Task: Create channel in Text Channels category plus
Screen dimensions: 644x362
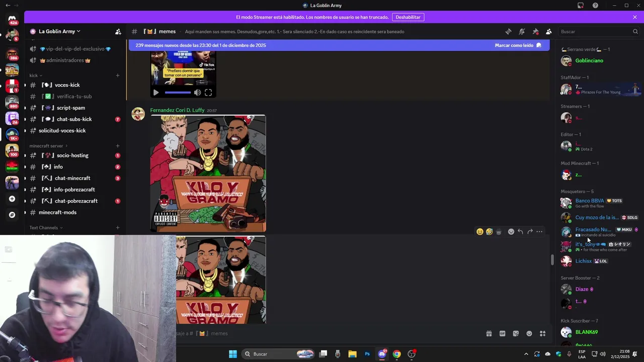Action: click(x=118, y=228)
